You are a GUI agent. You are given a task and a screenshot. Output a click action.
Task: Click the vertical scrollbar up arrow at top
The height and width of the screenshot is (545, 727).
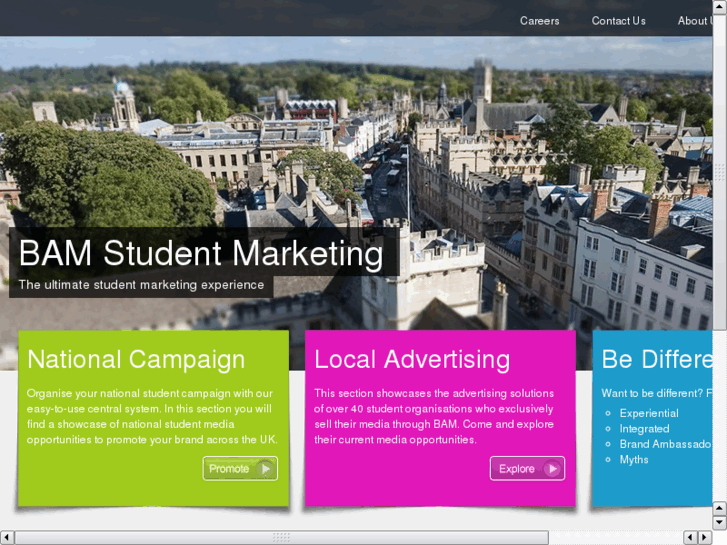720,7
